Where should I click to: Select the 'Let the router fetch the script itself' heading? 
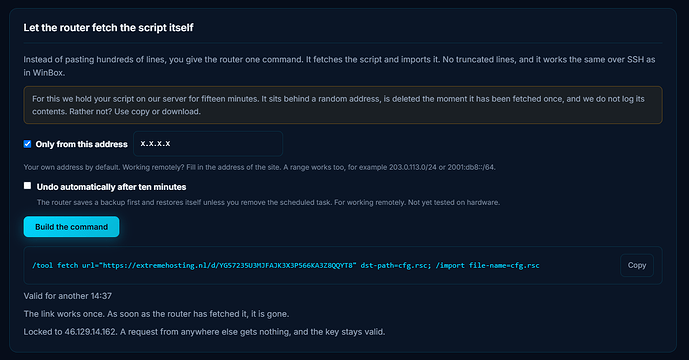click(x=108, y=28)
